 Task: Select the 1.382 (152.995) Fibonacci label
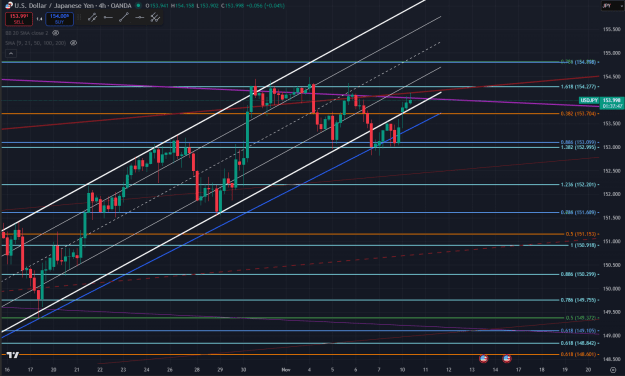point(578,147)
